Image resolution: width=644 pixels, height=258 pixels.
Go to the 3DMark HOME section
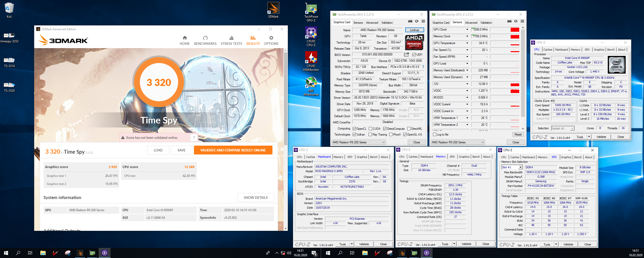(x=185, y=41)
